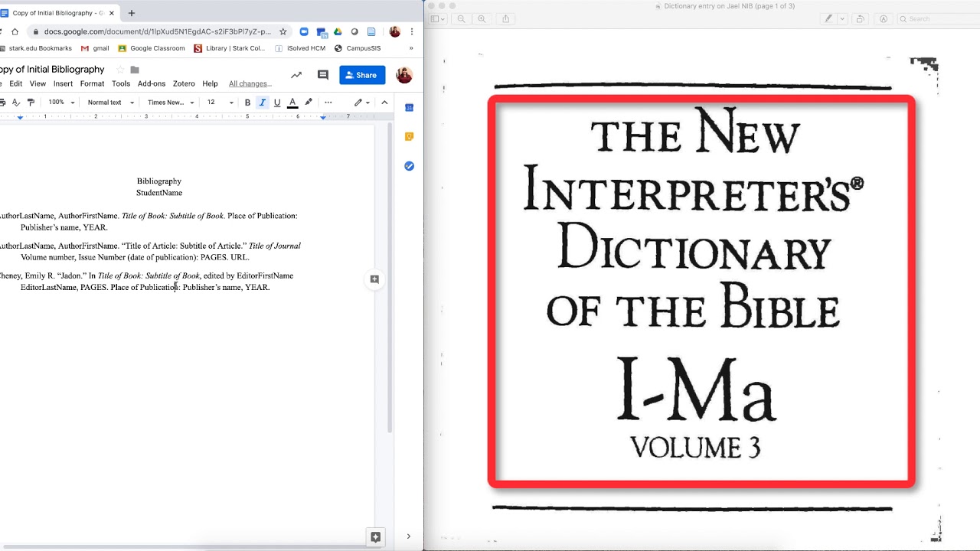Show more bookmarks with the chevron
Image resolution: width=980 pixels, height=551 pixels.
click(x=411, y=48)
